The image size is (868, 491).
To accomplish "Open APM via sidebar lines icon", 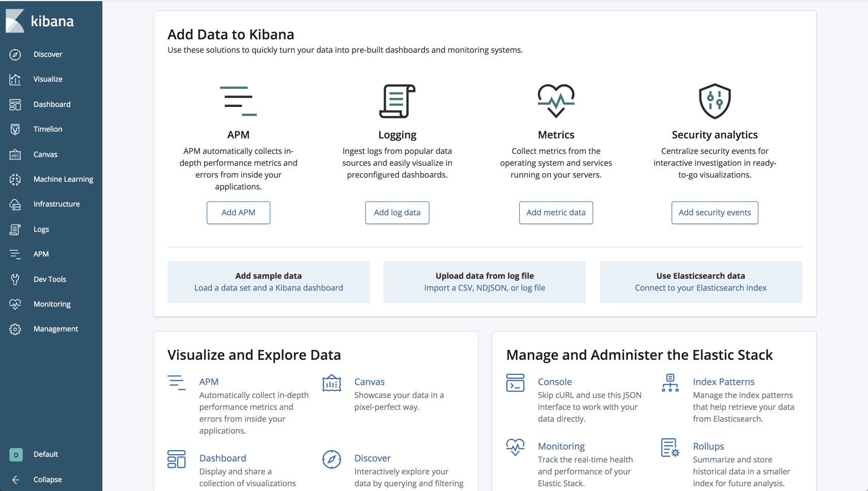I will coord(15,254).
